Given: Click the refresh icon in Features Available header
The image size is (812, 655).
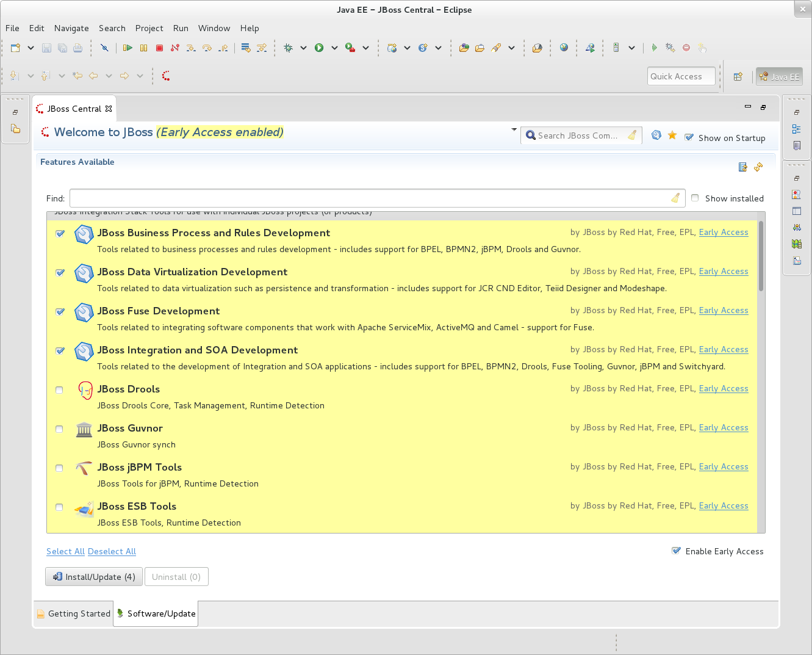Looking at the screenshot, I should [x=758, y=167].
